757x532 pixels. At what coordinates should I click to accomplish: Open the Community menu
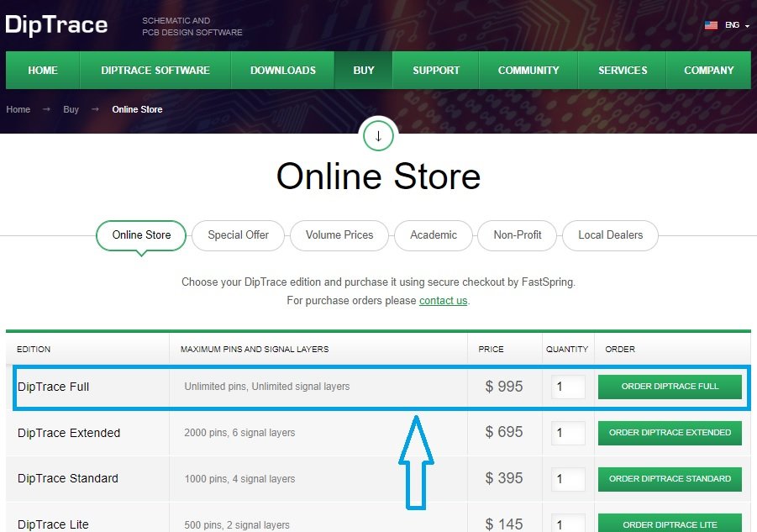(x=528, y=71)
